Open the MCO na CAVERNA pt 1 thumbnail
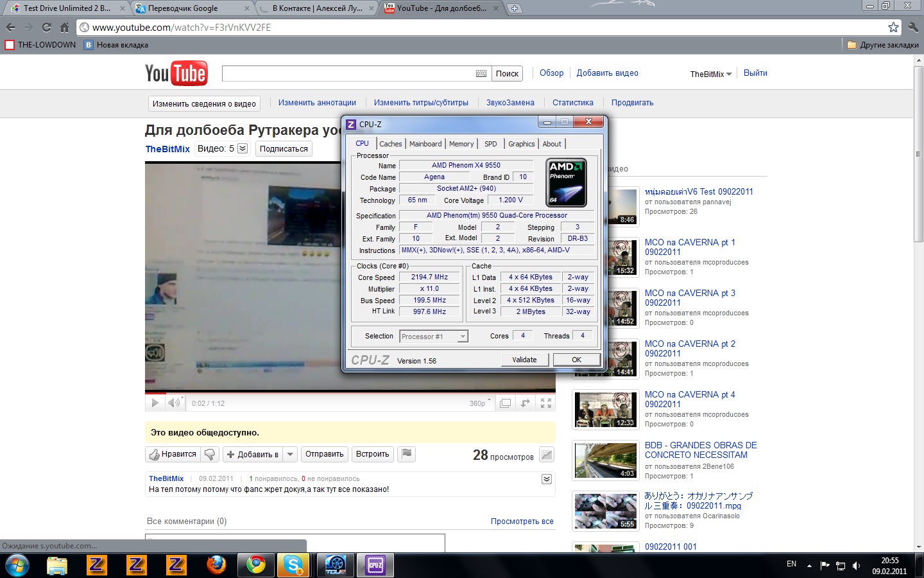 pyautogui.click(x=606, y=257)
